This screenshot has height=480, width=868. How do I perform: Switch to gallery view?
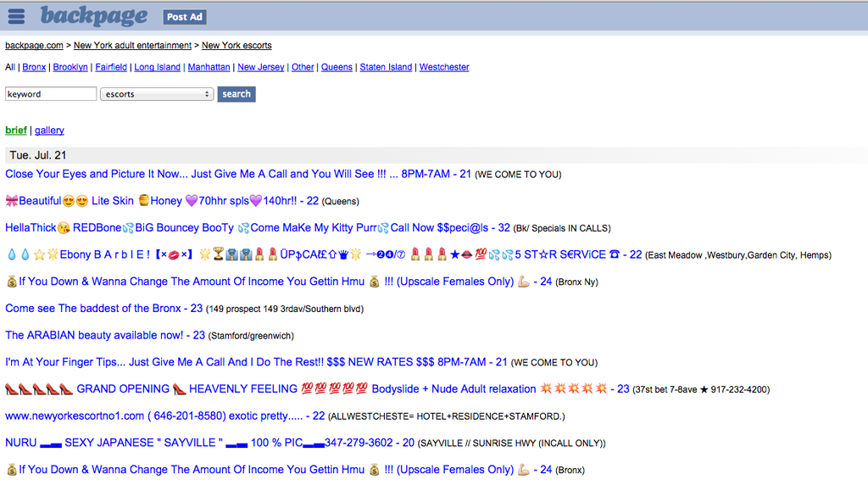(49, 130)
